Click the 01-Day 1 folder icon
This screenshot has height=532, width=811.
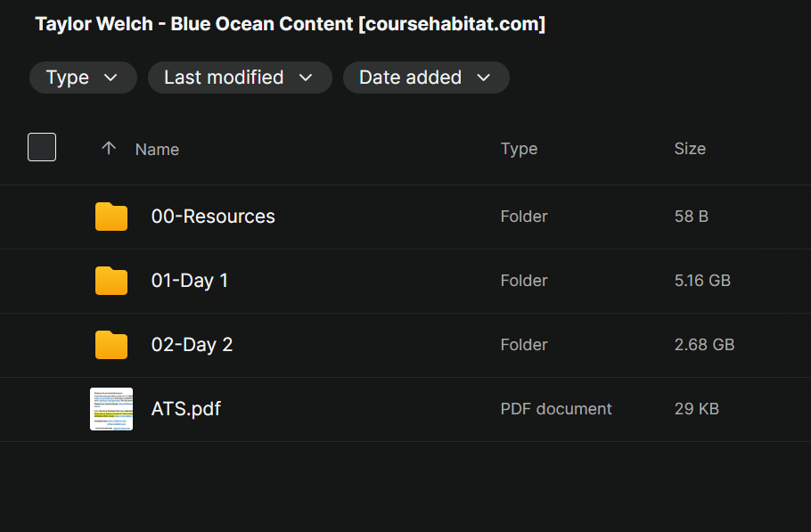point(111,280)
